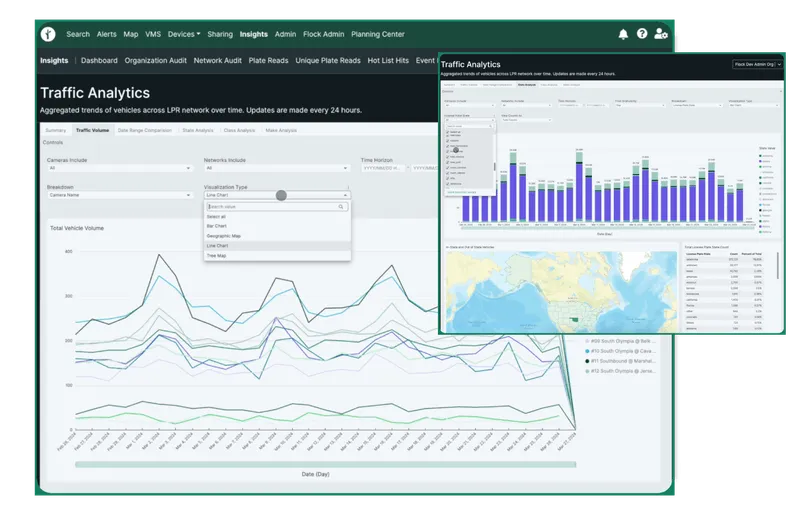Image resolution: width=800 pixels, height=514 pixels.
Task: Toggle #10 South Olympia @ Cava legend
Action: [x=620, y=351]
